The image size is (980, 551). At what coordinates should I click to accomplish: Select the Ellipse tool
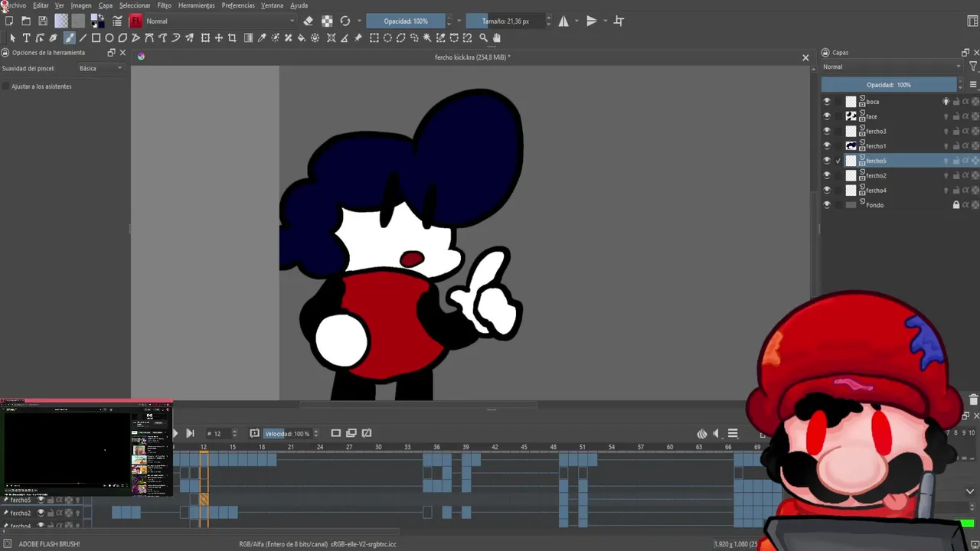(109, 37)
